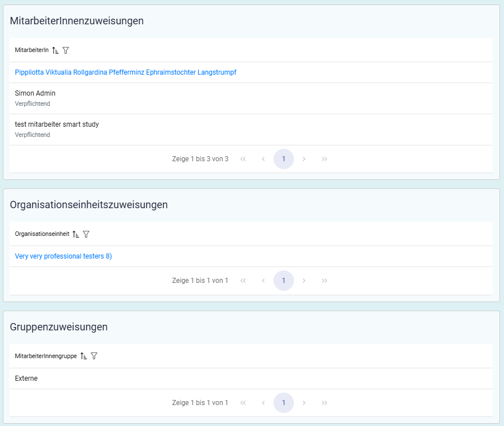Open filter for Organisationseinheit column
The height and width of the screenshot is (426, 504).
86,234
